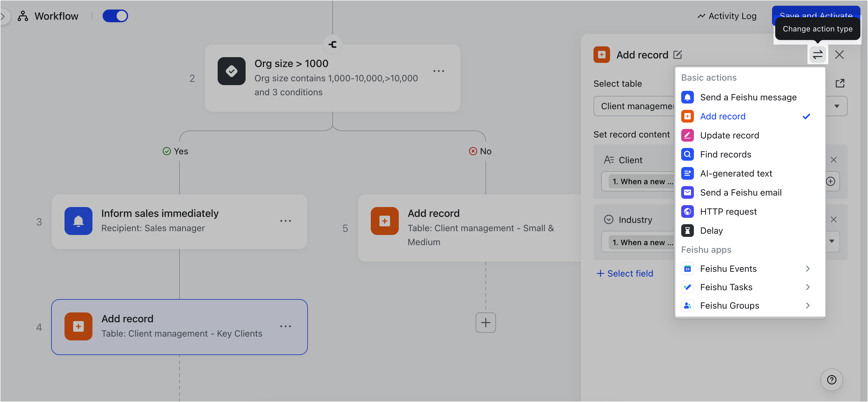Click the bell icon on Inform sales node
The height and width of the screenshot is (402, 868).
pos(78,221)
